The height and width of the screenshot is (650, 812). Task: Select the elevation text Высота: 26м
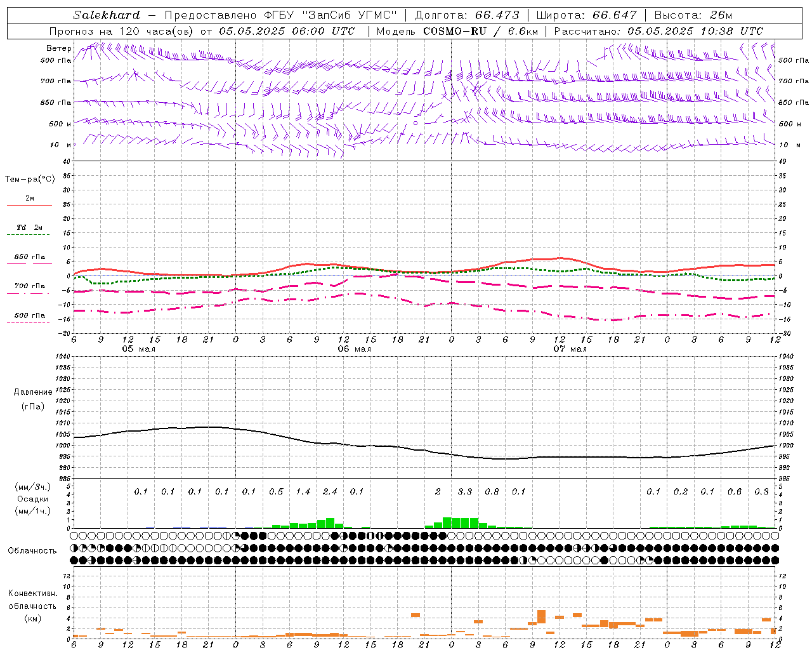tap(693, 15)
